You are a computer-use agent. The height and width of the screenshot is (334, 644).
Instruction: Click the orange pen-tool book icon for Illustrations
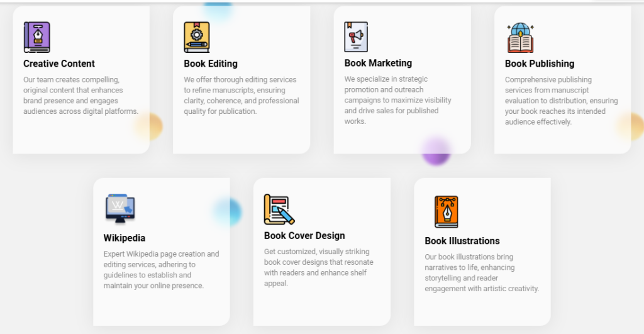tap(447, 212)
